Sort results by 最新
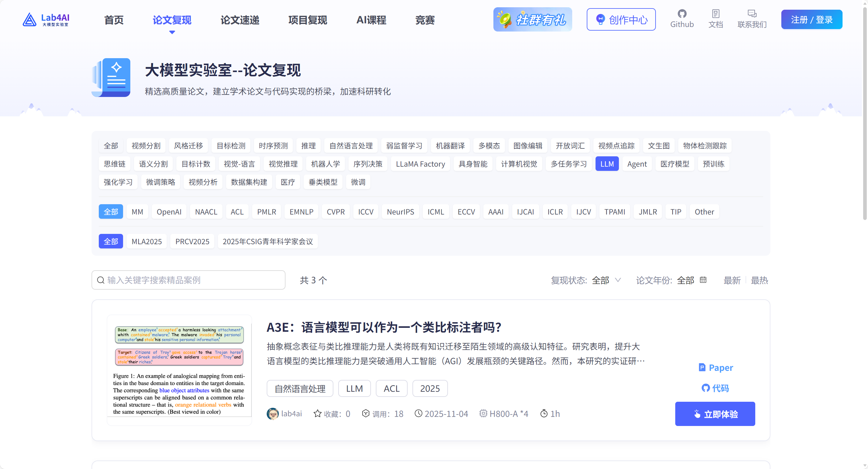Image resolution: width=868 pixels, height=469 pixels. pyautogui.click(x=732, y=280)
